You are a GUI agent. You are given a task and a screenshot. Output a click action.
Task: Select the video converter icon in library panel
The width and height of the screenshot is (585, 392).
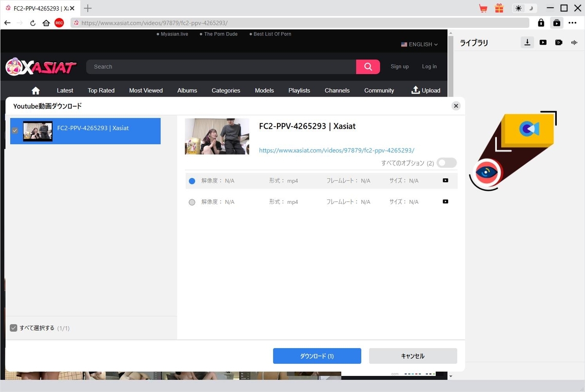point(559,42)
